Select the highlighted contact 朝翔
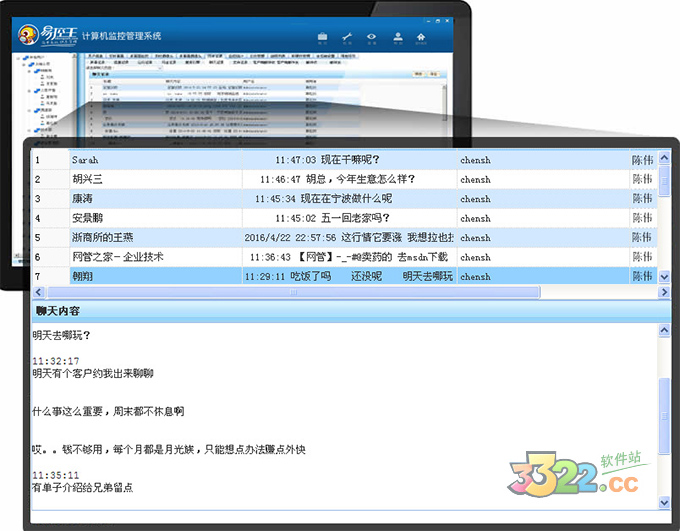Screen dimensions: 680x531 click(x=82, y=276)
